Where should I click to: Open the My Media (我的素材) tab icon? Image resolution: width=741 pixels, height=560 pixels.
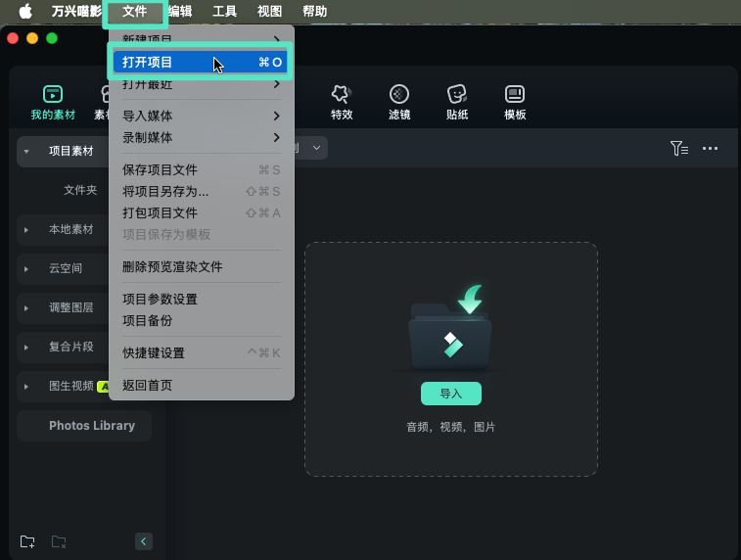53,95
